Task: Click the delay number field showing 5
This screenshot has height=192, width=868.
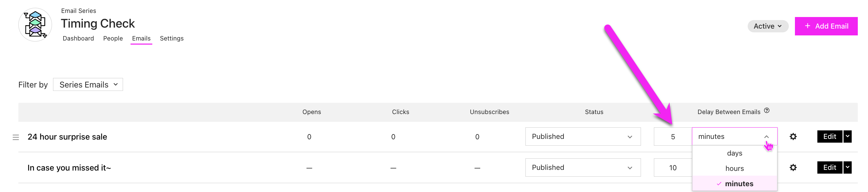Action: point(673,137)
